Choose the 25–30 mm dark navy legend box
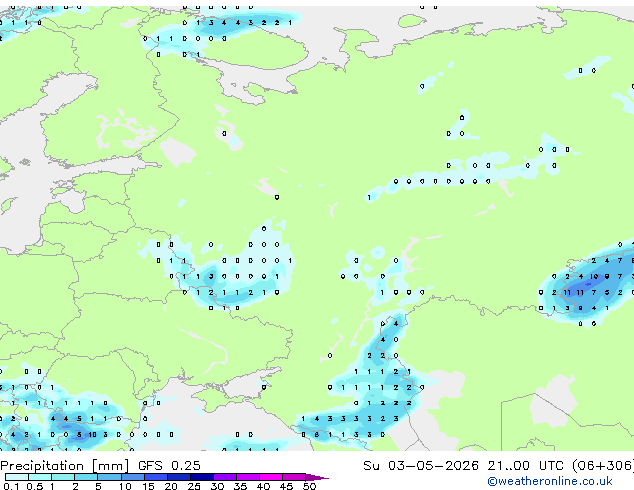The width and height of the screenshot is (634, 490). coord(202,477)
